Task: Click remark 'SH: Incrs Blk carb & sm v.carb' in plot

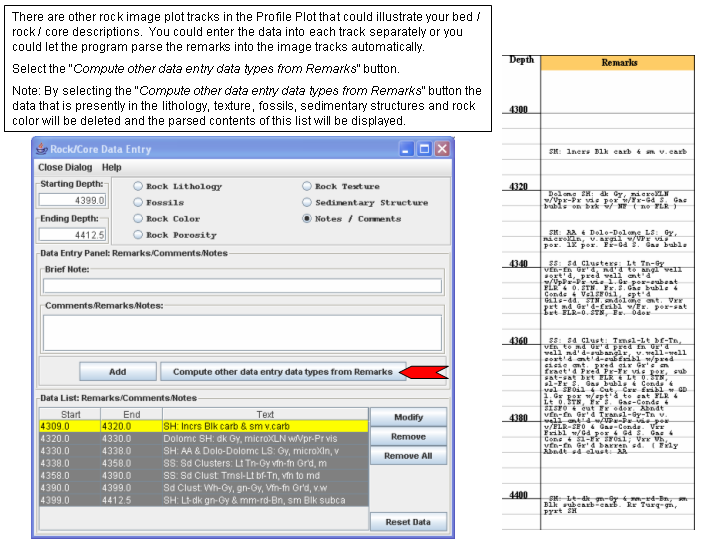Action: tap(618, 151)
